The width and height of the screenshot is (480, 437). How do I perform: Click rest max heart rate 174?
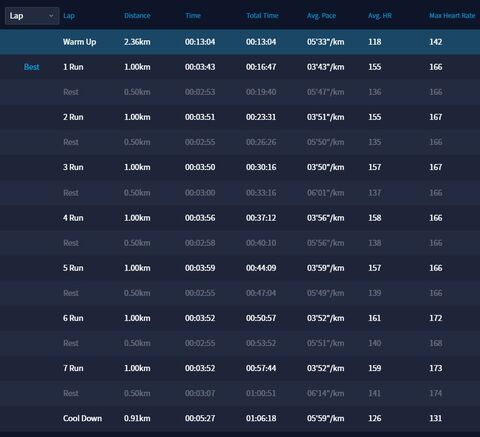[436, 393]
